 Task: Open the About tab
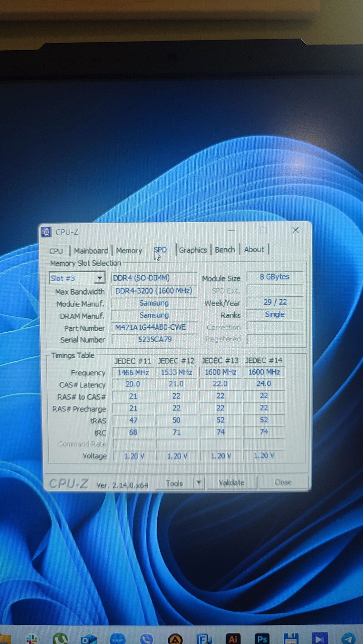point(254,249)
